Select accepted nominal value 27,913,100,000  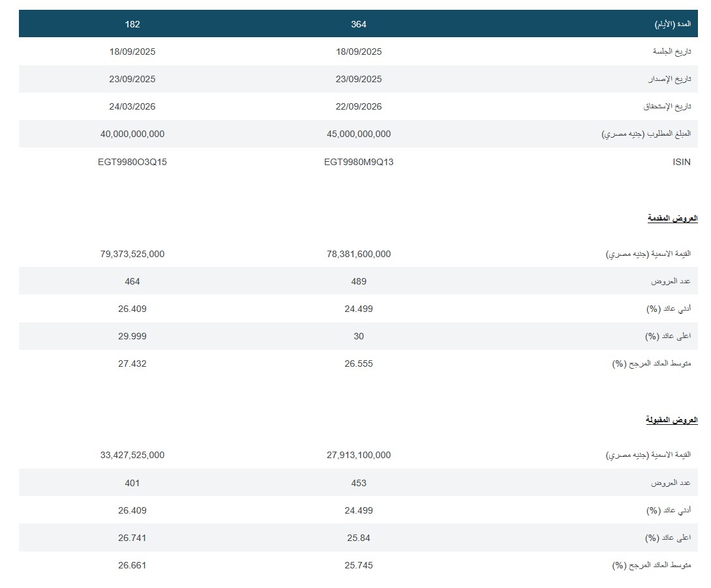pos(359,455)
